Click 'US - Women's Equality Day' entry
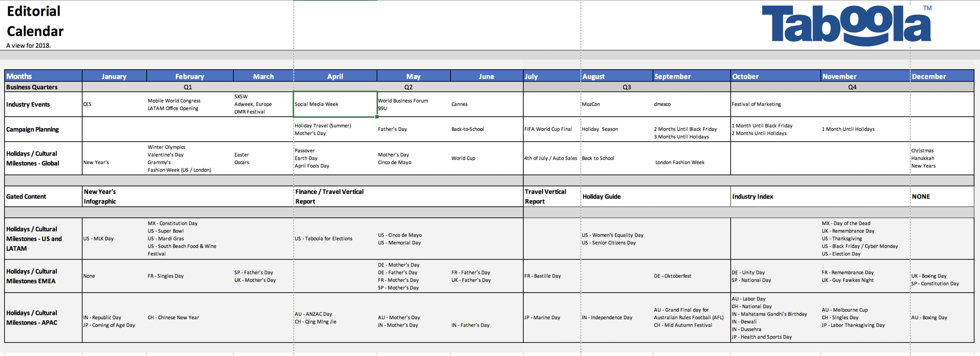The width and height of the screenshot is (980, 356). coord(612,235)
